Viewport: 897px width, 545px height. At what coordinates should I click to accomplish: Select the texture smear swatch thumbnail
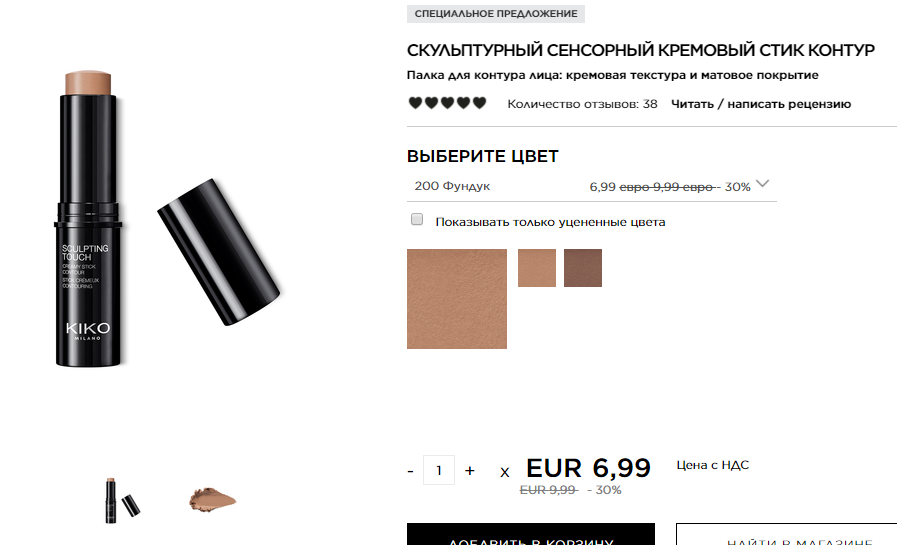(x=212, y=500)
